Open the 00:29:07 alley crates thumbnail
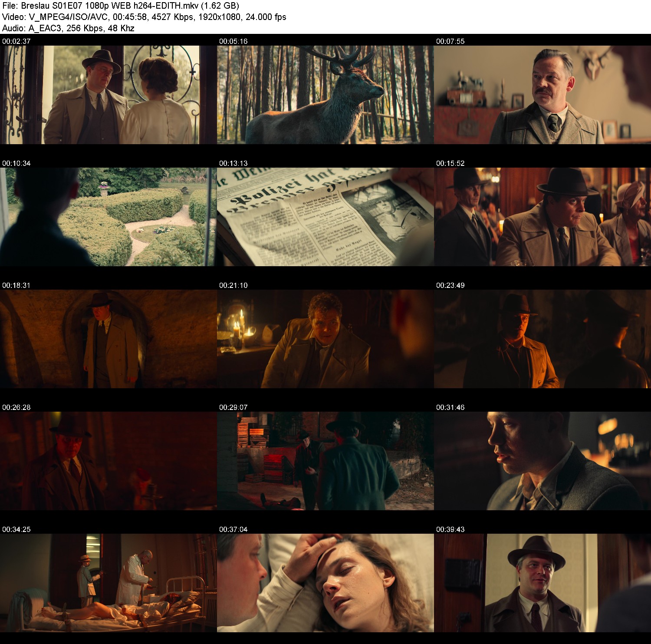The width and height of the screenshot is (651, 644). pos(325,461)
